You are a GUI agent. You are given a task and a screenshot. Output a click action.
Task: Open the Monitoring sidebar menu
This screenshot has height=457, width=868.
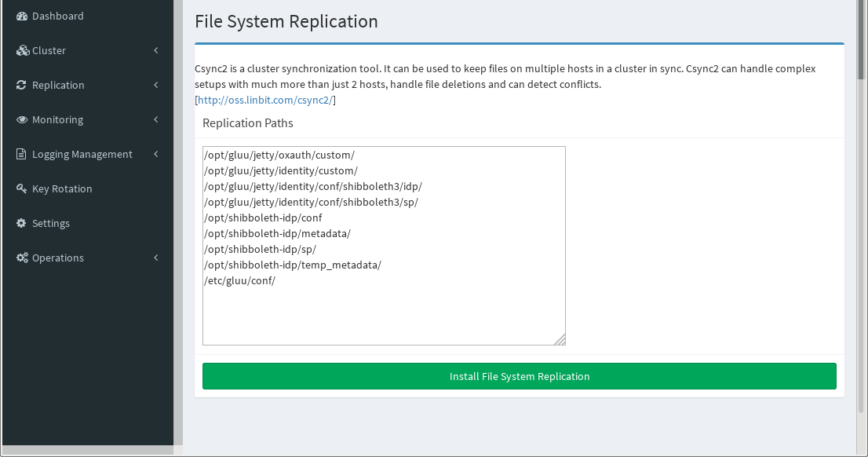[x=87, y=119]
